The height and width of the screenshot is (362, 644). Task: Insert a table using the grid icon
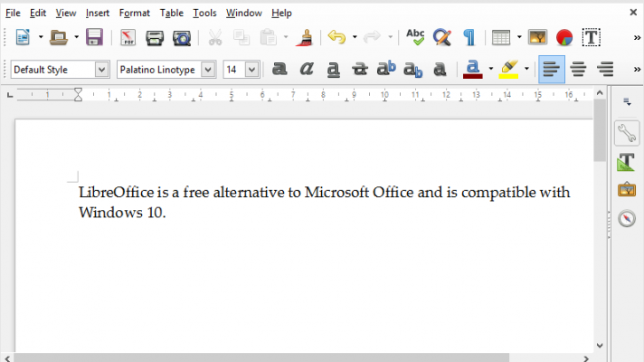point(501,38)
